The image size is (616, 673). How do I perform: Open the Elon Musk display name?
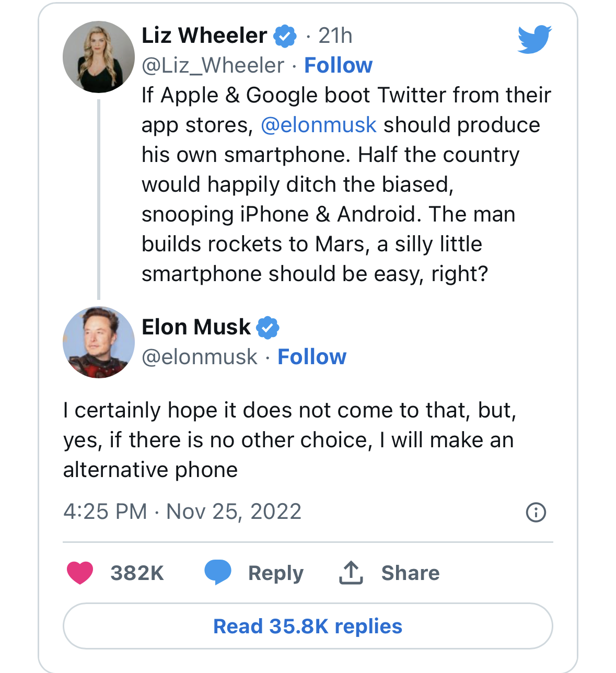click(196, 327)
